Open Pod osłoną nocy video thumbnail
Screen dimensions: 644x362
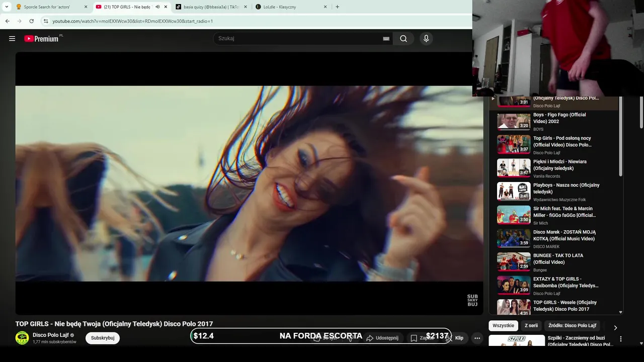pyautogui.click(x=514, y=145)
